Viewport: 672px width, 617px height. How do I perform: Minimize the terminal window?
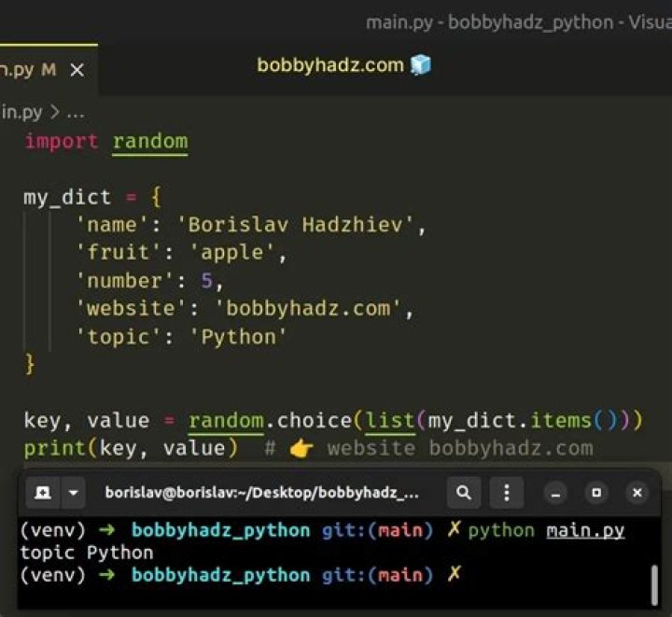coord(555,492)
